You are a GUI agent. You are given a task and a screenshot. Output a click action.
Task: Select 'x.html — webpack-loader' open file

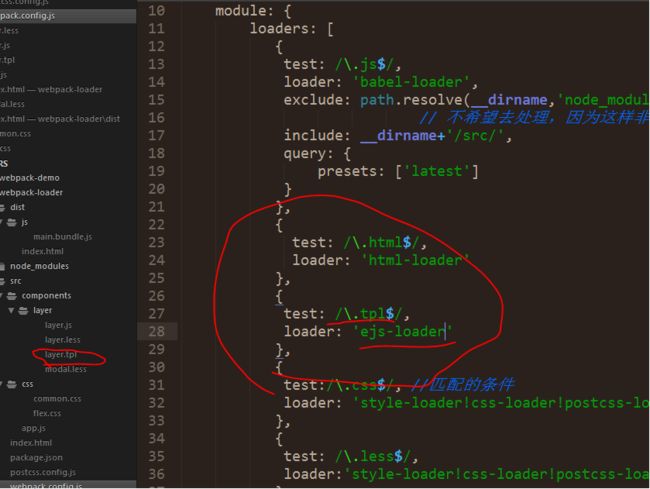(x=51, y=90)
